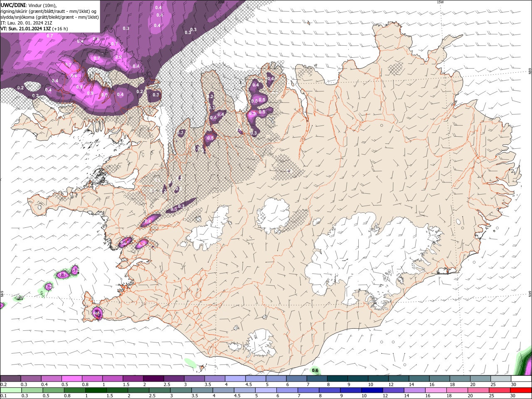Viewport: 532px width, 399px height.
Task: Pick the deep navy blue 10 swatch in lower legend
Action: tap(372, 390)
